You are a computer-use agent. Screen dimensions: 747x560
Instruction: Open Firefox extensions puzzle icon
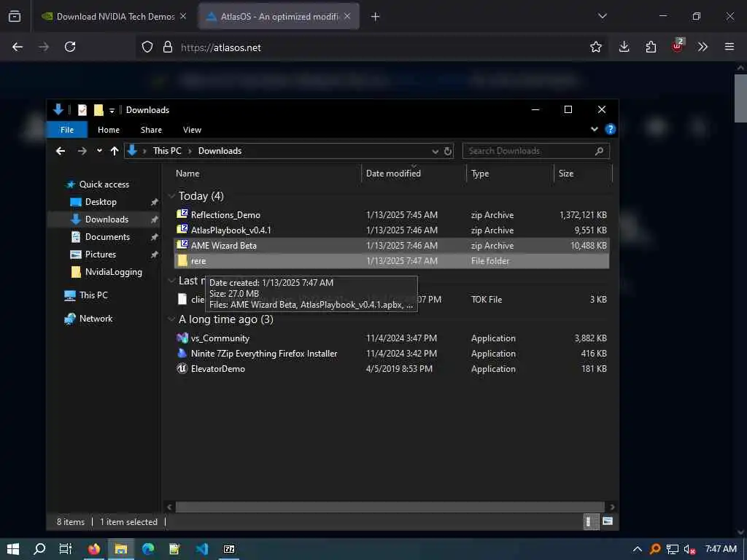click(651, 47)
